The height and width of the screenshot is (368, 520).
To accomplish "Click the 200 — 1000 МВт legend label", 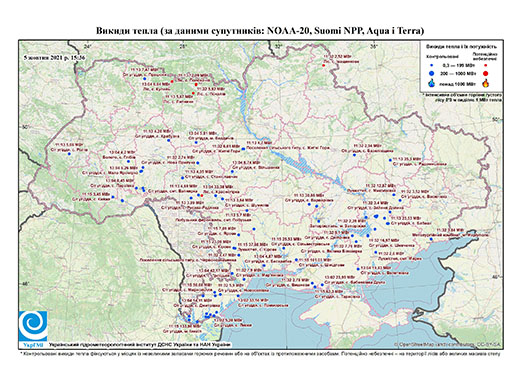I will [x=458, y=73].
